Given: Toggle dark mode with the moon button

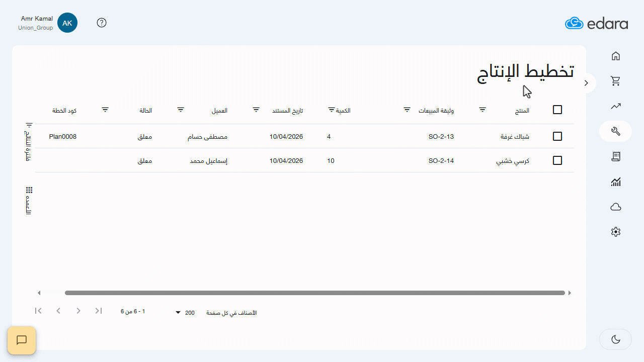Looking at the screenshot, I should [615, 339].
